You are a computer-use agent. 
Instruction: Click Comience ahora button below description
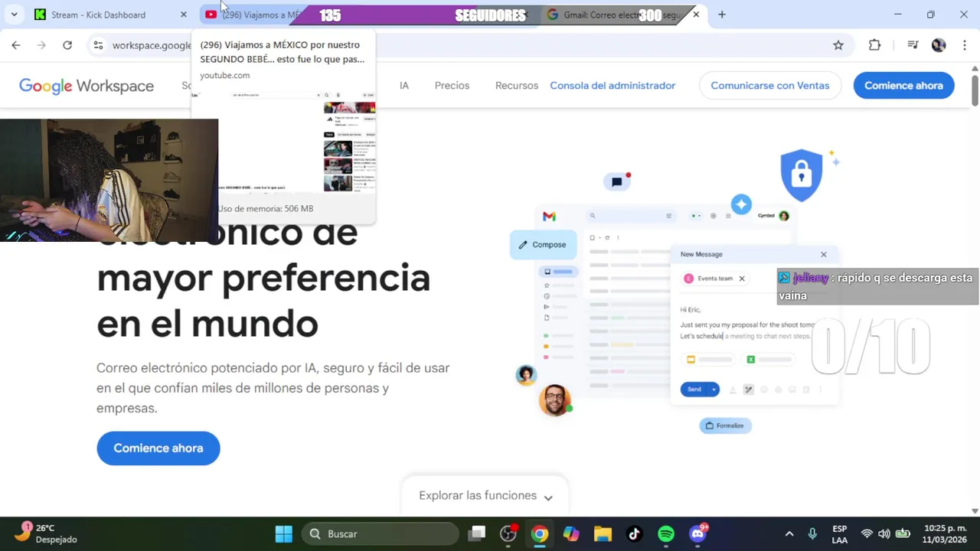pos(158,448)
